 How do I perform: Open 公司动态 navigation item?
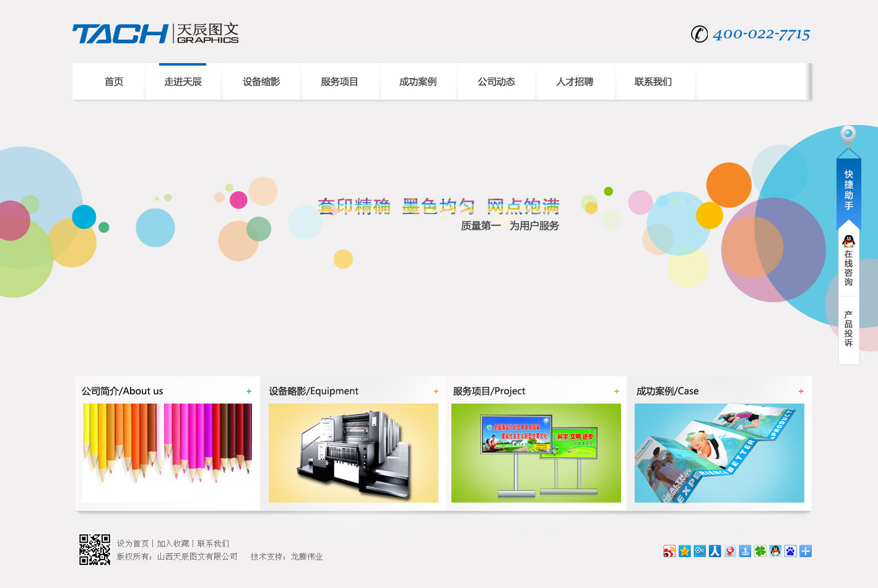point(496,82)
